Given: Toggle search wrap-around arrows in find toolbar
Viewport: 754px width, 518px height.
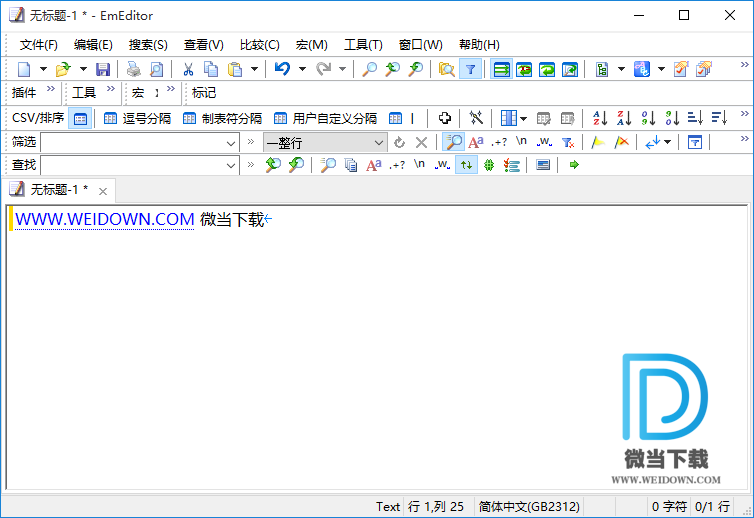Looking at the screenshot, I should (x=466, y=165).
